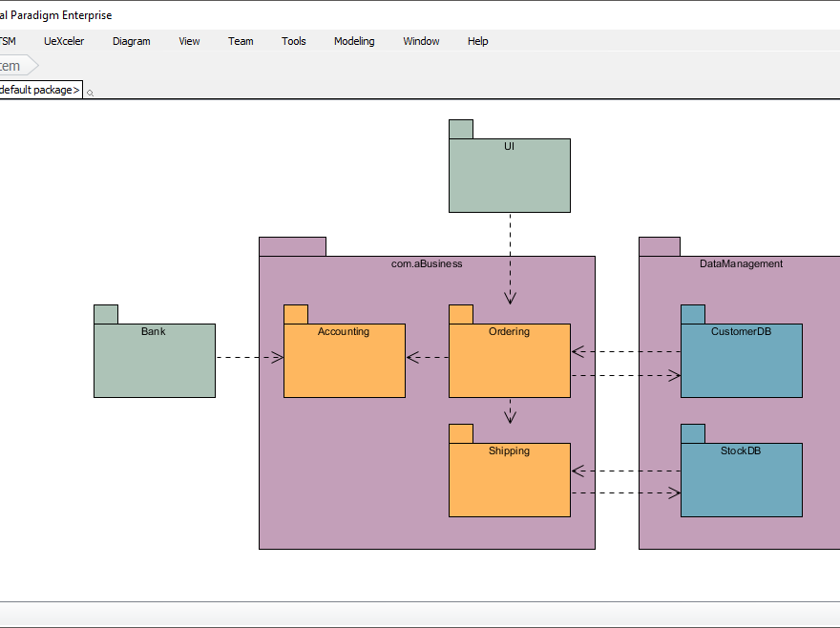
Task: Open the Team menu
Action: [x=240, y=41]
